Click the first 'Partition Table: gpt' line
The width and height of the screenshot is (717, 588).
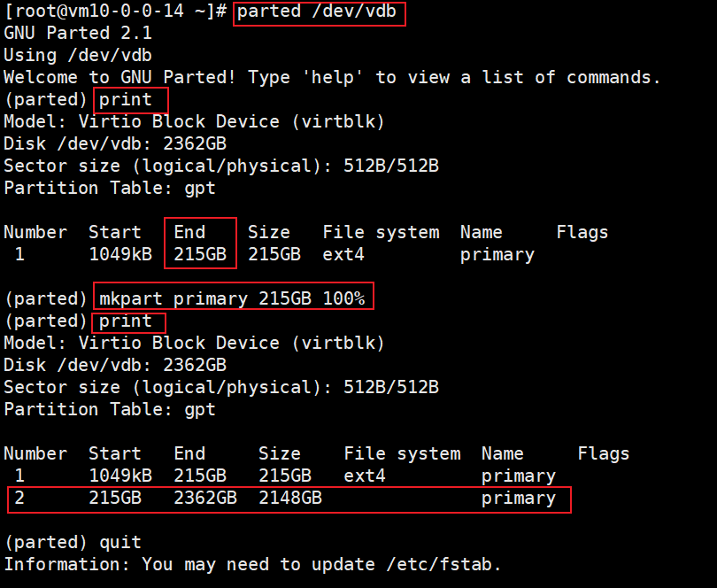pos(110,189)
